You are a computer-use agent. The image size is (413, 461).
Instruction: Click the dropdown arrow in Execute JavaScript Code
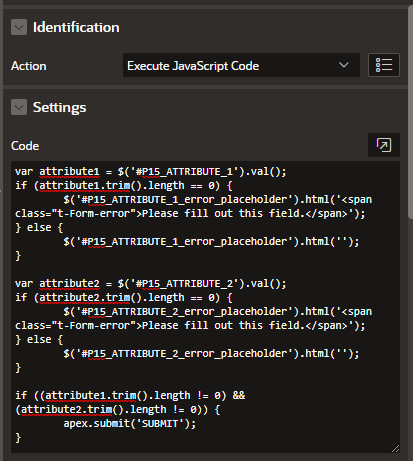(x=344, y=65)
